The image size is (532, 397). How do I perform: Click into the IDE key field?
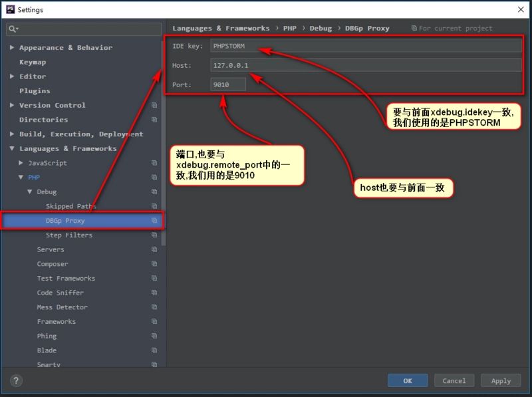(x=366, y=46)
